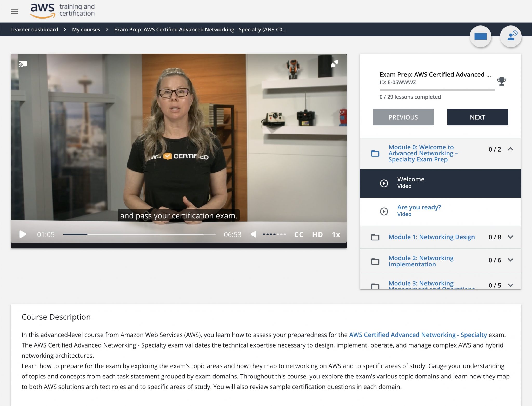Open the hamburger navigation menu
The height and width of the screenshot is (406, 532).
click(15, 11)
